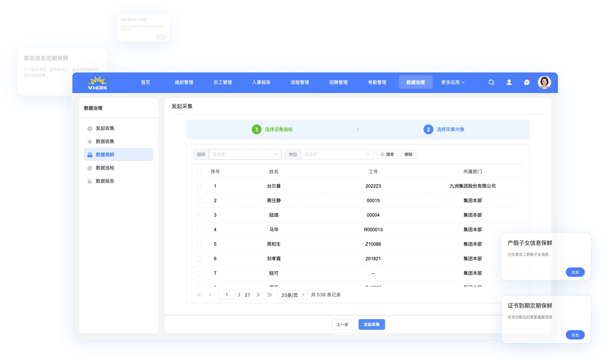
Task: Open the 20条/页 page size dropdown
Action: coord(292,295)
